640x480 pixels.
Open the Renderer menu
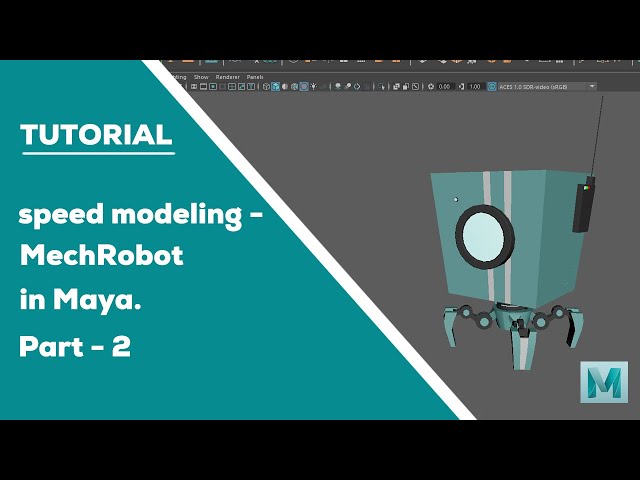coord(227,77)
